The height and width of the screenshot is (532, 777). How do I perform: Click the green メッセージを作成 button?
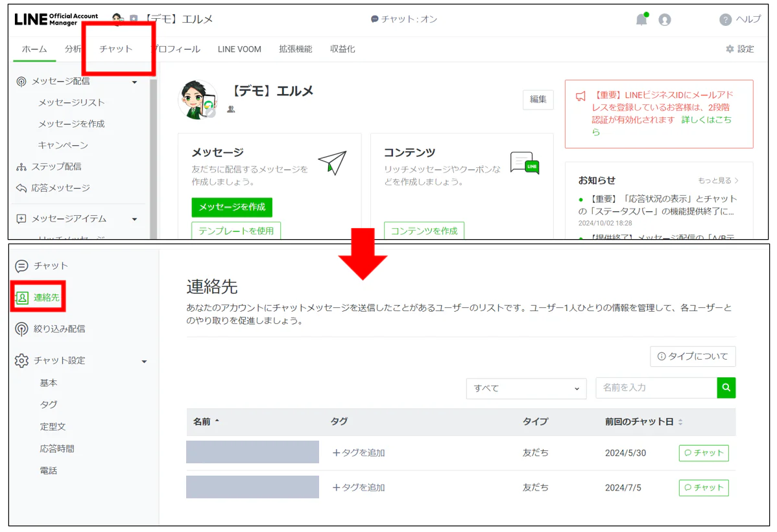point(232,207)
